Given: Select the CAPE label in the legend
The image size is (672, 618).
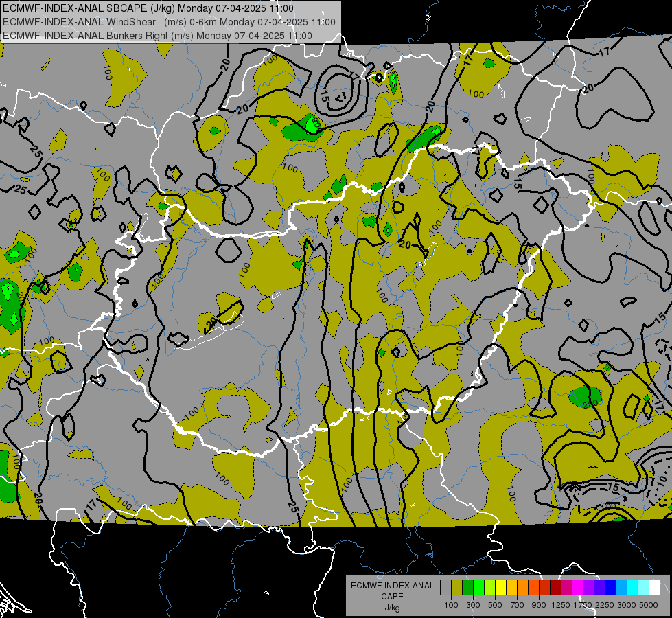Looking at the screenshot, I should click(392, 597).
